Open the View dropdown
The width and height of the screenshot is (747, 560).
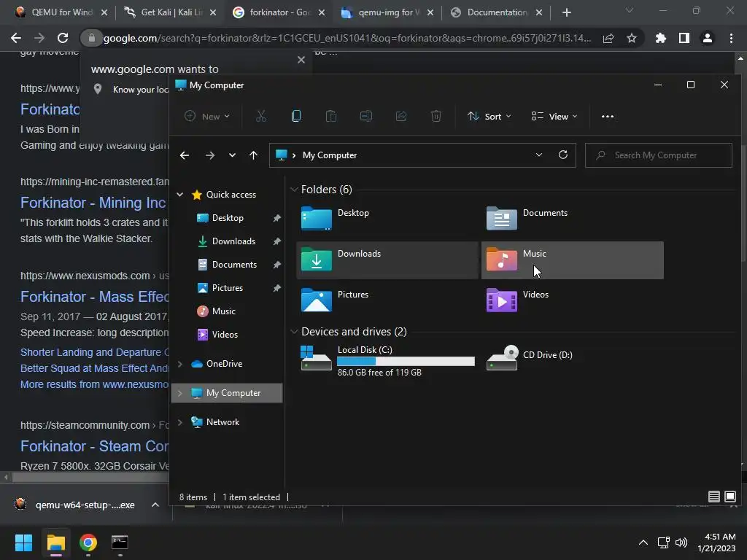click(554, 116)
